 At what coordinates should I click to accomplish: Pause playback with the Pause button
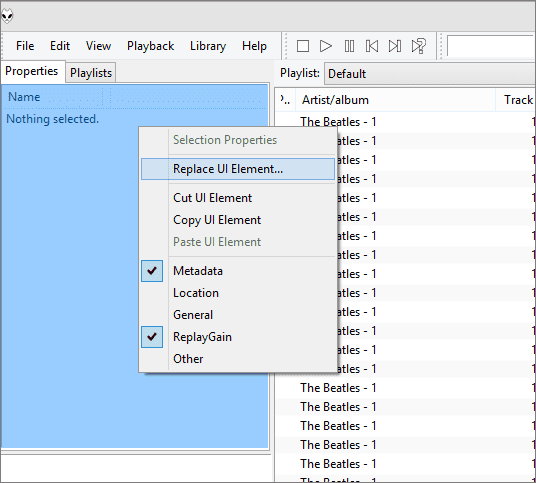(349, 46)
